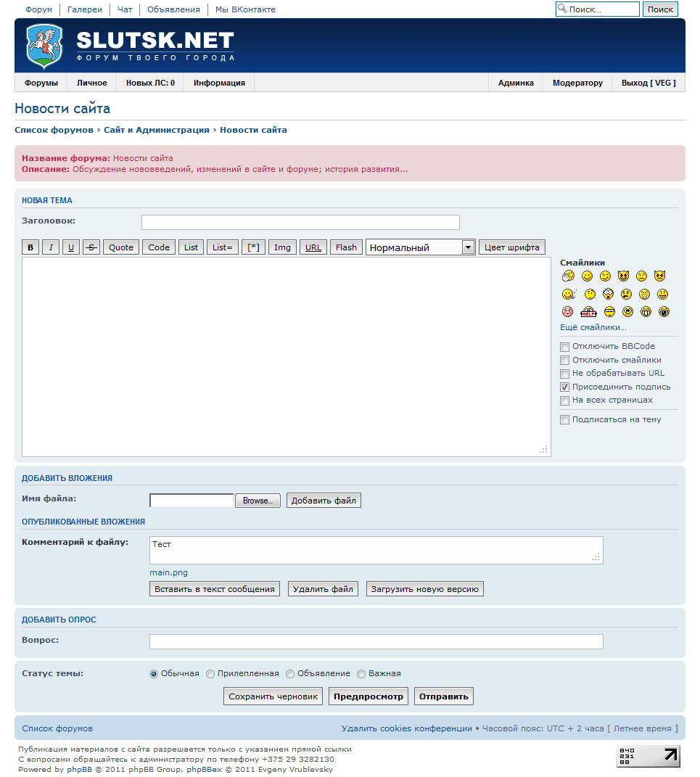
Task: Focus the Вопрос poll question field
Action: (x=376, y=641)
